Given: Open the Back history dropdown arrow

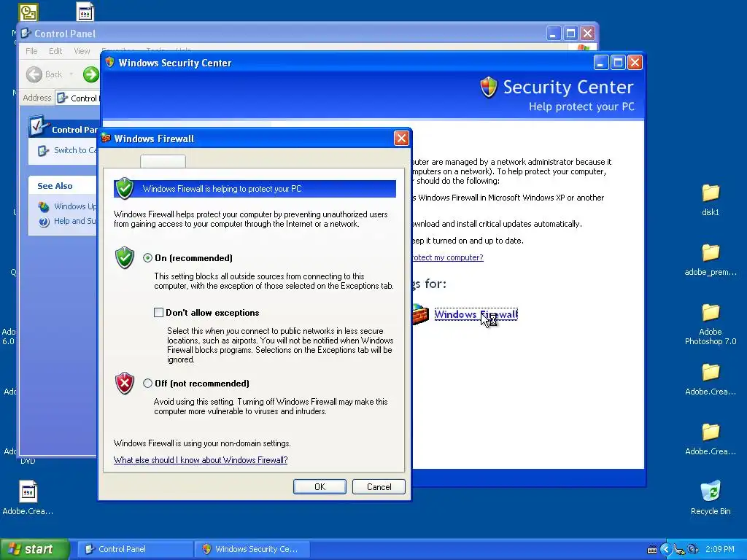Looking at the screenshot, I should pos(71,74).
